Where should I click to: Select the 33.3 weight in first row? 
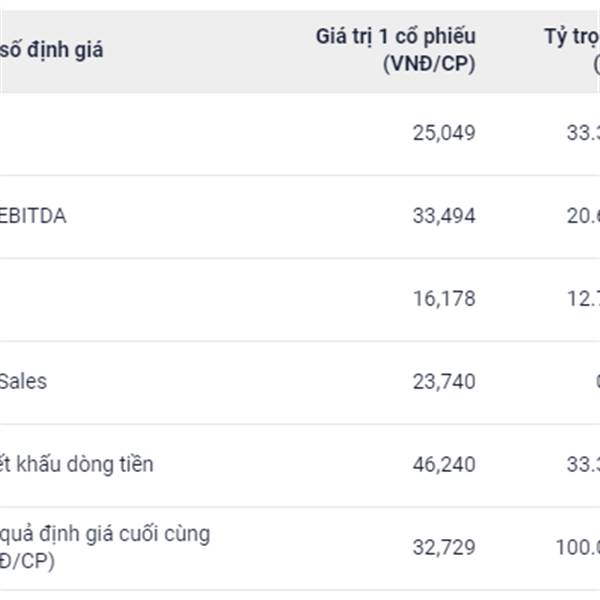(x=583, y=133)
